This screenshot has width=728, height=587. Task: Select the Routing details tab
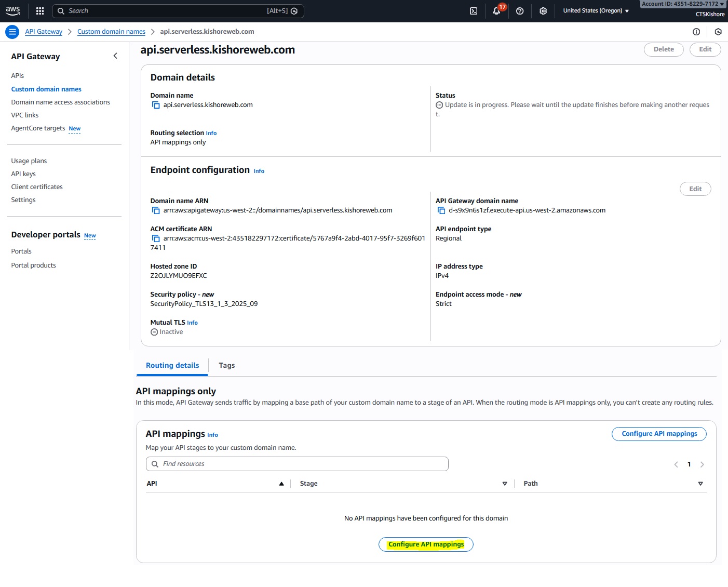pos(172,366)
